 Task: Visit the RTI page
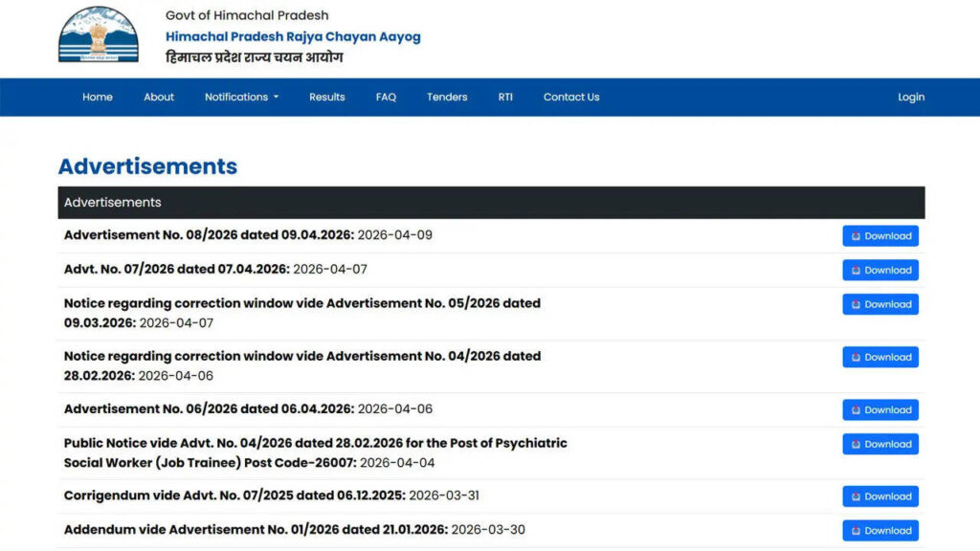coord(505,98)
